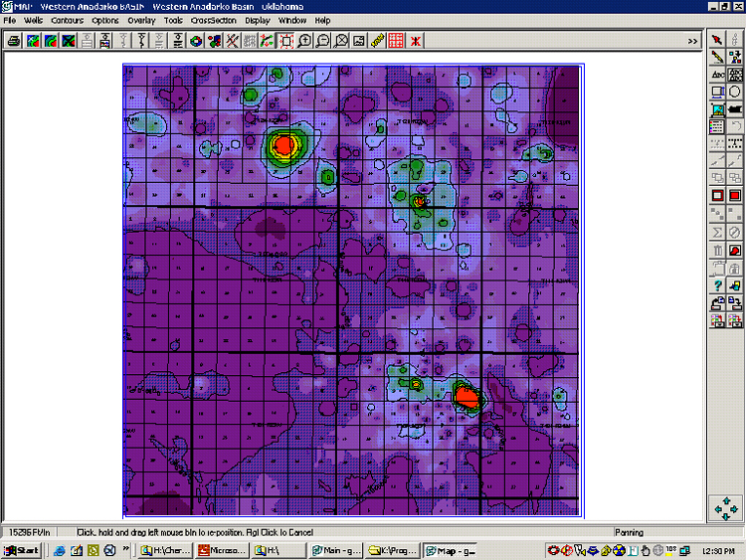Switch to the K:\Prog... taskbar folder
Image resolution: width=746 pixels, height=560 pixels.
pos(393,550)
